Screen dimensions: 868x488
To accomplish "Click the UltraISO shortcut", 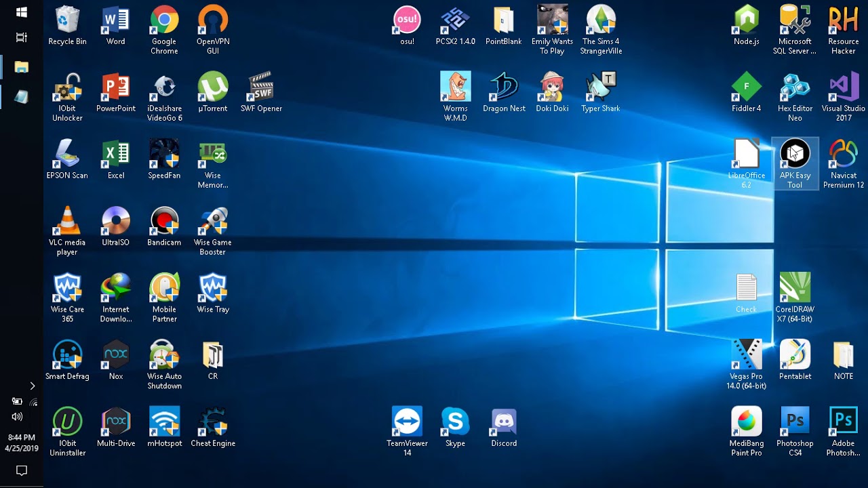I will pyautogui.click(x=116, y=227).
